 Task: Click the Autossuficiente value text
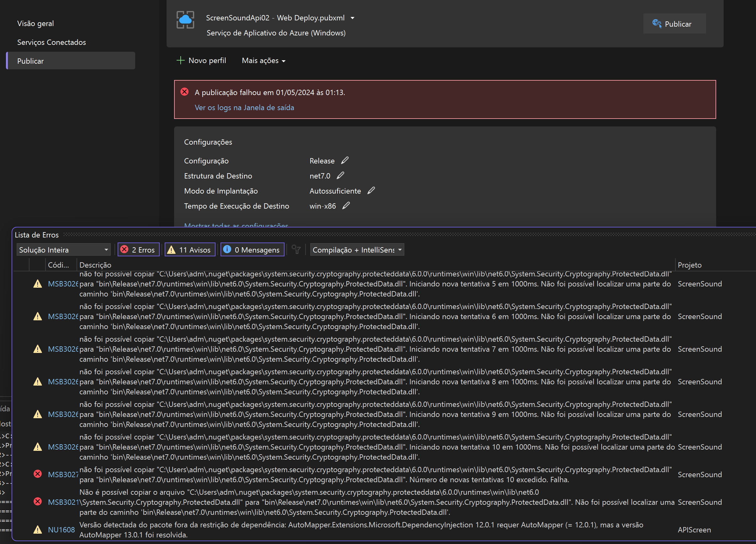335,191
